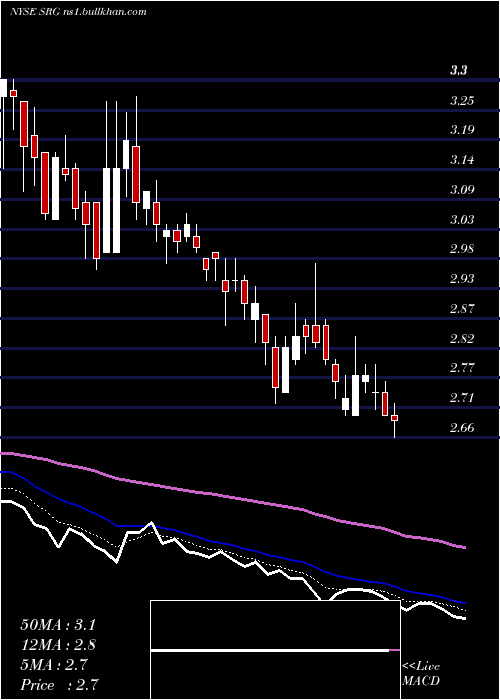Click the 2.71 price axis label
The image size is (500, 700).
(x=462, y=398)
